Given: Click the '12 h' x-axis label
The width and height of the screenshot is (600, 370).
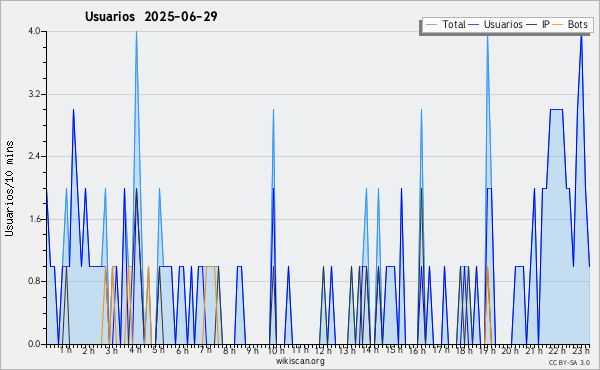Looking at the screenshot, I should click(323, 350).
